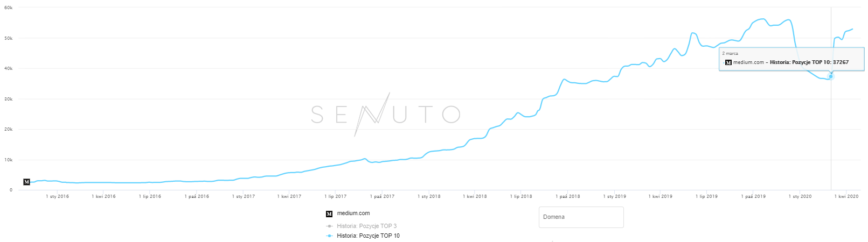The image size is (868, 242).
Task: Click the '1 sty 2016' x-axis label
Action: (58, 196)
